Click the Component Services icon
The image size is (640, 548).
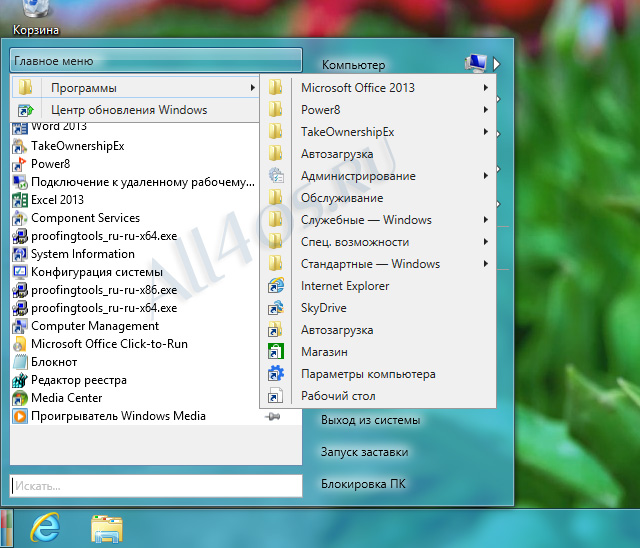tap(20, 218)
